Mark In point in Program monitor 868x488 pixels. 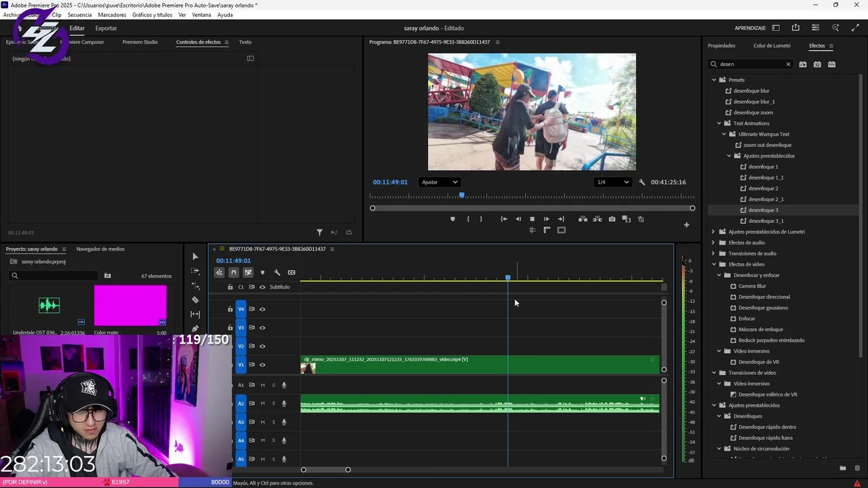click(468, 219)
